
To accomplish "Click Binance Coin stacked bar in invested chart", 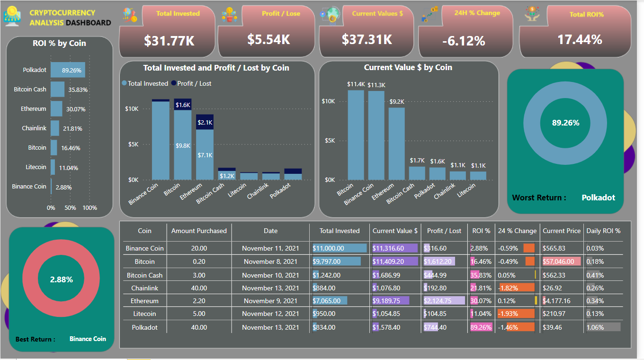I will coord(161,140).
